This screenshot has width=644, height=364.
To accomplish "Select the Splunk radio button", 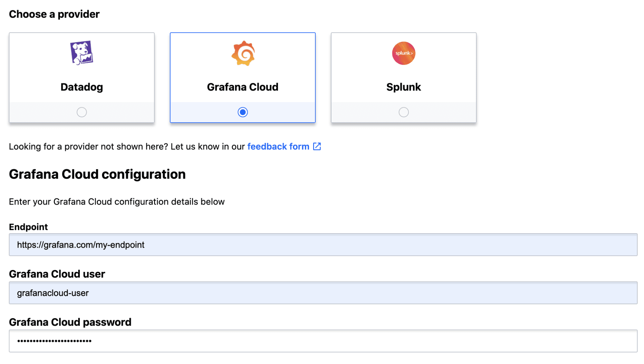I will coord(403,112).
